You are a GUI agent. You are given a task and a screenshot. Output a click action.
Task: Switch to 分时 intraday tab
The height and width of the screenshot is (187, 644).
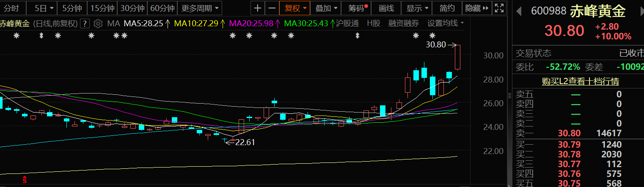pyautogui.click(x=11, y=8)
